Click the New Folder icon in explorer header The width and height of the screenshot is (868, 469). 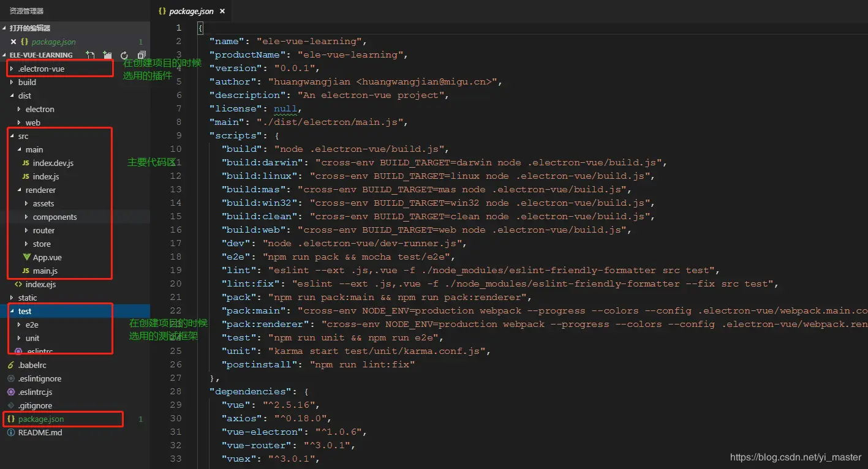coord(107,55)
